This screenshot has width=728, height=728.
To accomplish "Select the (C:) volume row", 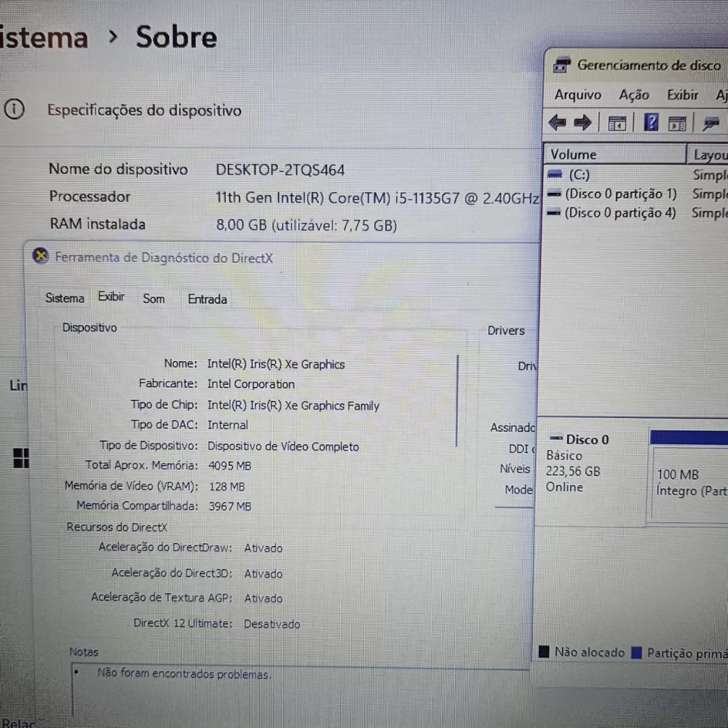I will point(579,175).
